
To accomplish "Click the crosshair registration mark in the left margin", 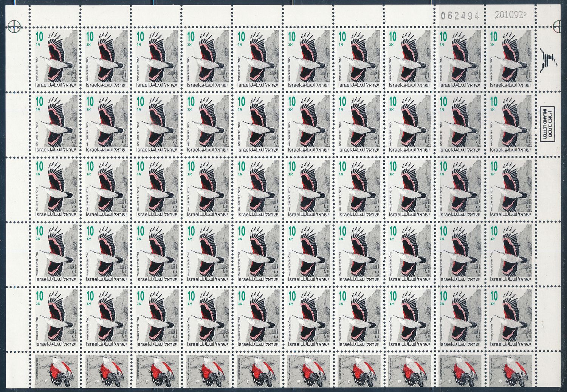I will coord(14,27).
